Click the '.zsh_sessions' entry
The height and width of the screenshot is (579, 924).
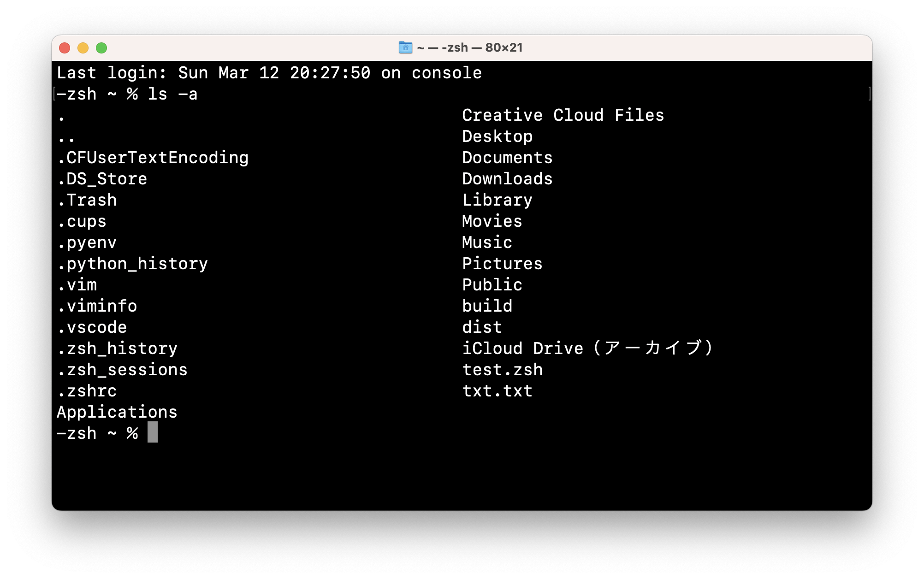(123, 370)
